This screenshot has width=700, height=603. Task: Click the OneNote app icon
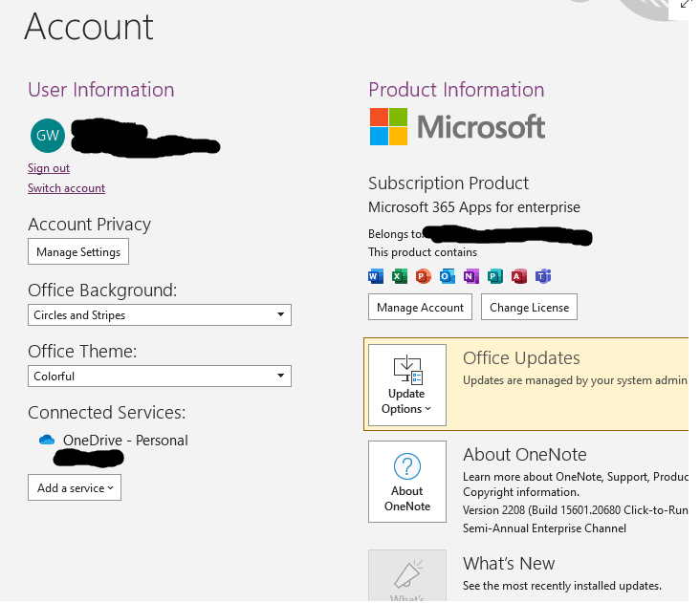click(x=471, y=276)
